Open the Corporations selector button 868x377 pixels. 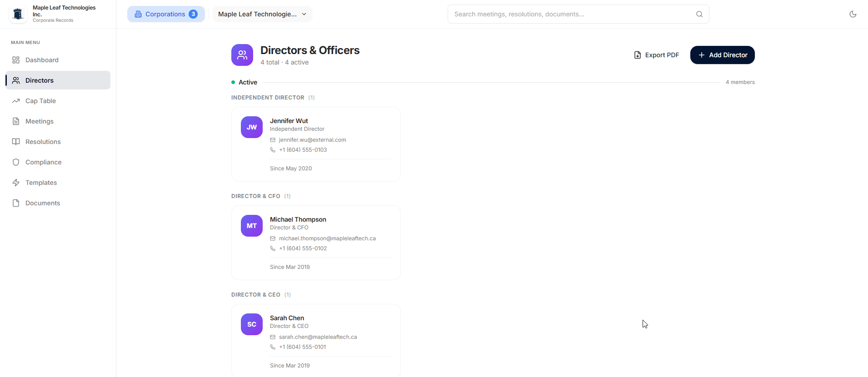(166, 14)
